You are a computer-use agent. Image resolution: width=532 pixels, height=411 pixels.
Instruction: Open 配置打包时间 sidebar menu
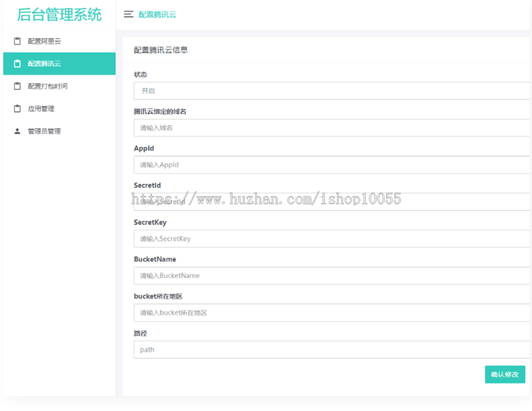59,86
